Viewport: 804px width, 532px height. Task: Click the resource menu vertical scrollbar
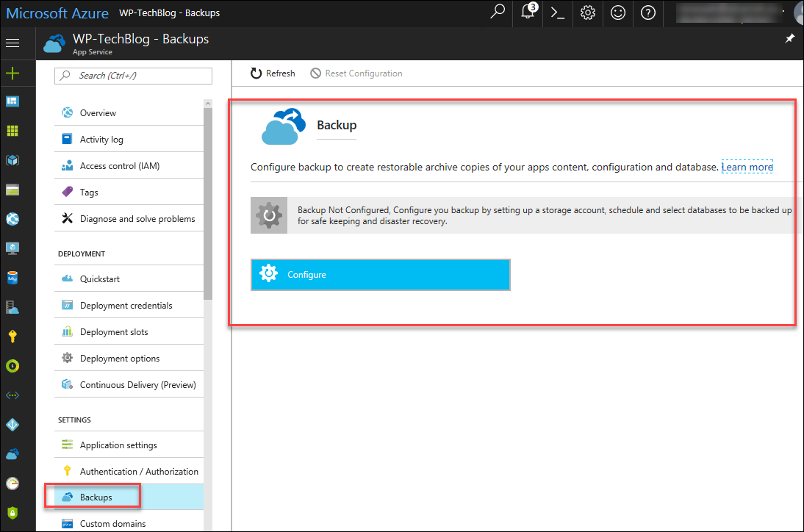[x=208, y=205]
